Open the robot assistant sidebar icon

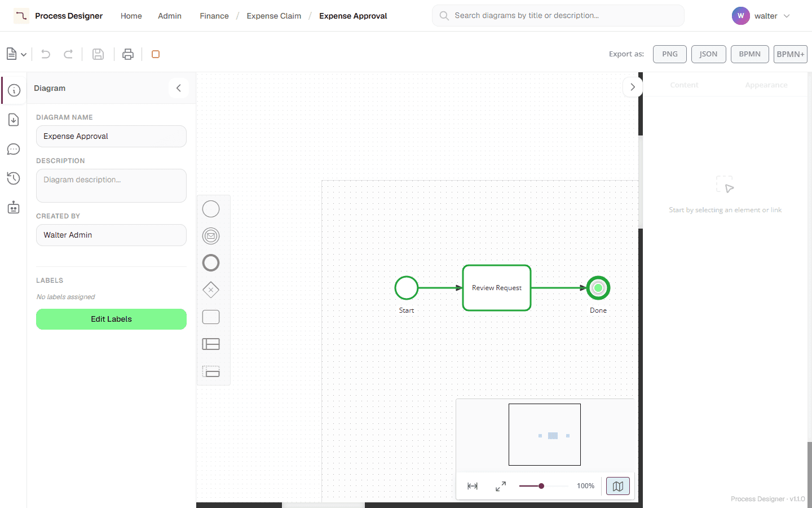tap(14, 208)
